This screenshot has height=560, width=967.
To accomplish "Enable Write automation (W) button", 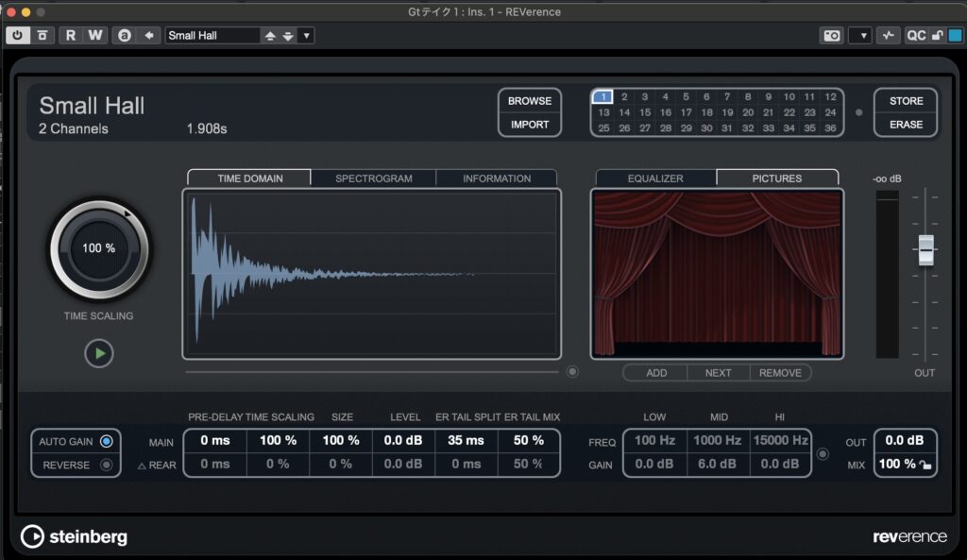I will [94, 36].
